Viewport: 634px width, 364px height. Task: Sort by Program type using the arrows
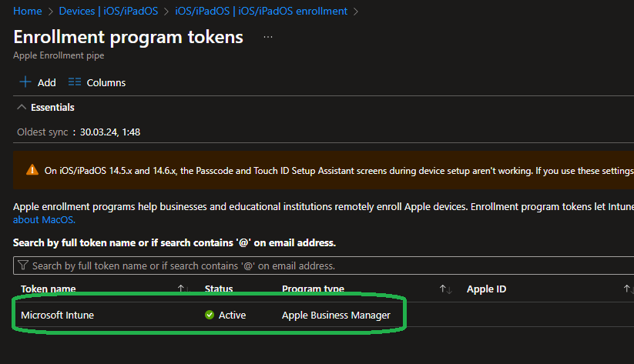pos(445,289)
